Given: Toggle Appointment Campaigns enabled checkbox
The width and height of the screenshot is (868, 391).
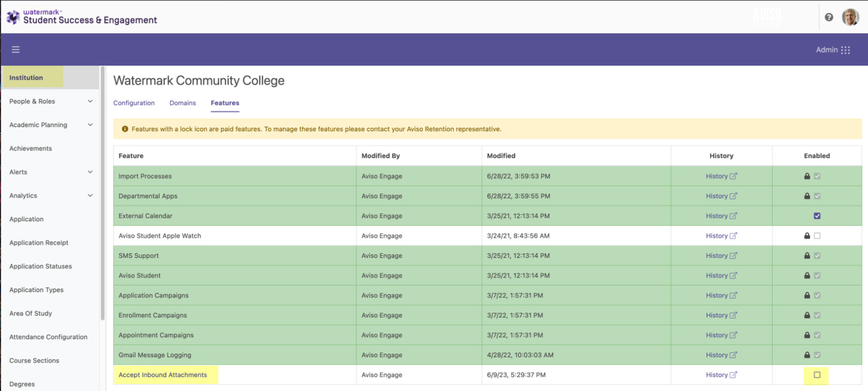Looking at the screenshot, I should coord(817,335).
